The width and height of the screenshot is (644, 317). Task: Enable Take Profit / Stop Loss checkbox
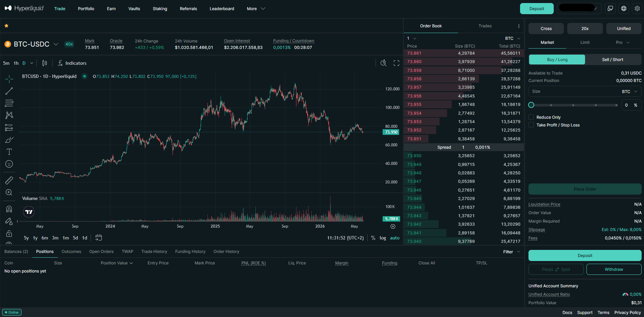coord(531,125)
